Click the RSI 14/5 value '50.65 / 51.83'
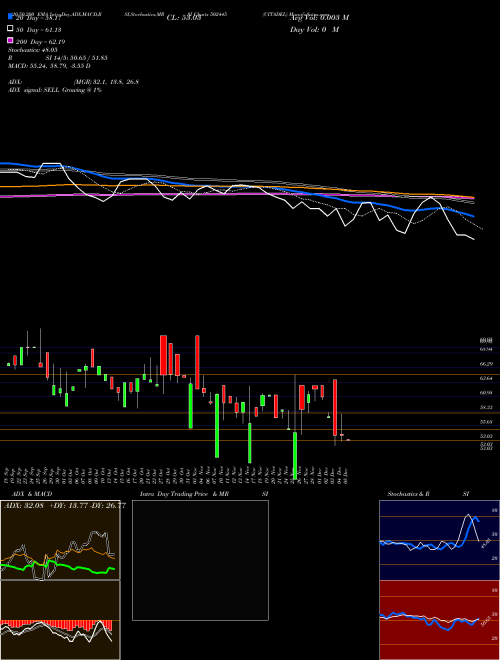This screenshot has height=660, width=500. point(89,58)
